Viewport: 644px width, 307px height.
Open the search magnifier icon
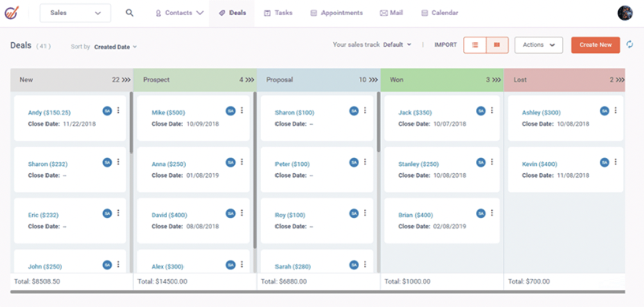pyautogui.click(x=130, y=13)
